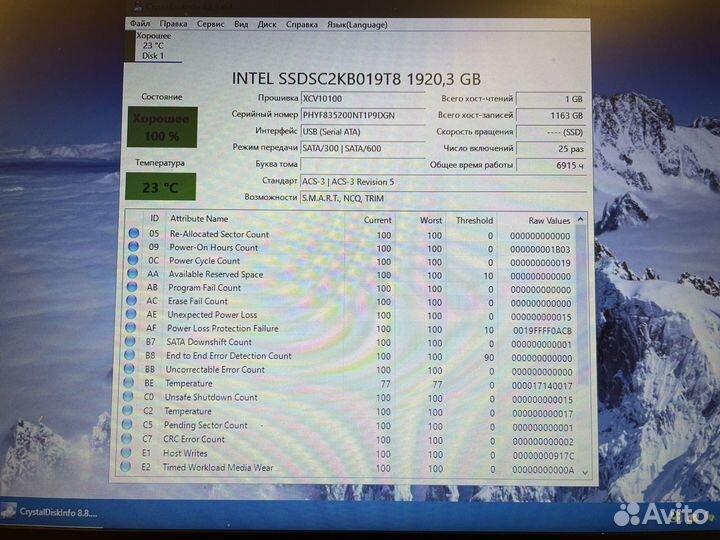Screen dimensions: 720x540
Task: Click the CrystalDiskInfo icon in the taskbar
Action: click(8, 512)
